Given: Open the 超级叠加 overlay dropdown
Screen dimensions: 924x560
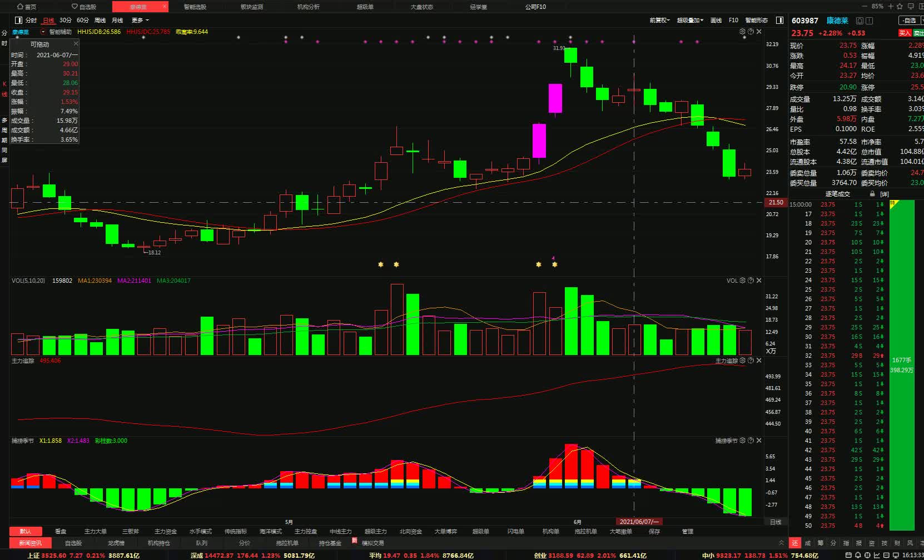Looking at the screenshot, I should click(690, 20).
